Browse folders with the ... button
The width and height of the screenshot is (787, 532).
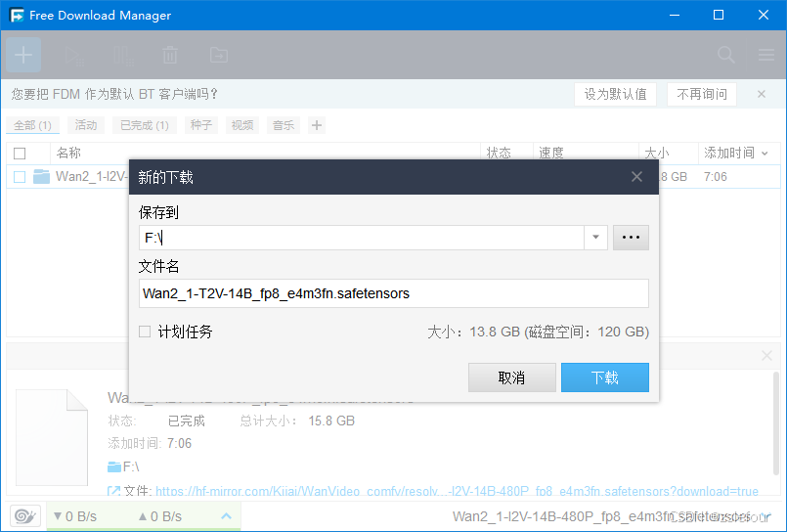coord(631,238)
